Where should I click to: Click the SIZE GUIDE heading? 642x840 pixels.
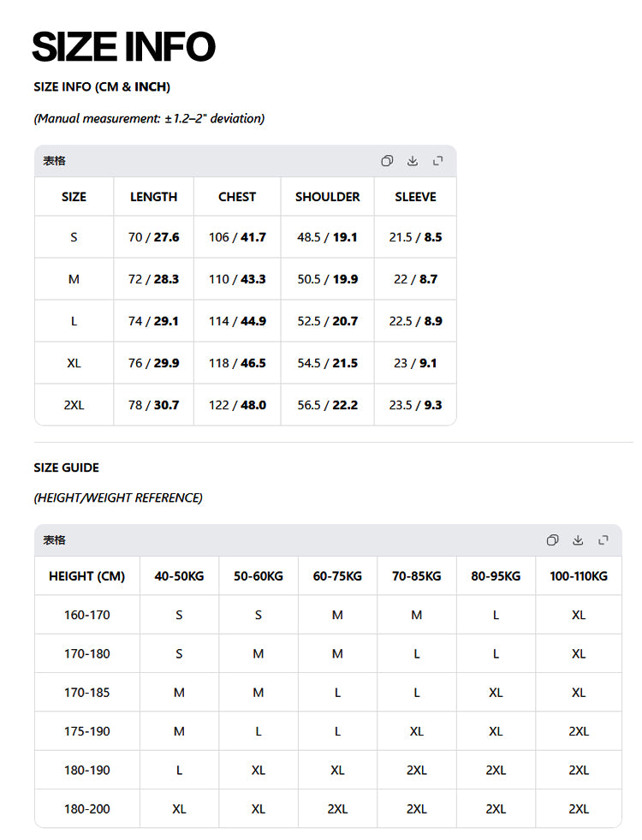point(67,468)
